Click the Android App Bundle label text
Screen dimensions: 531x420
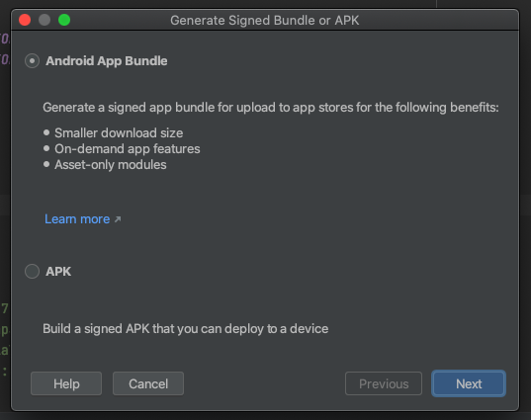click(107, 61)
